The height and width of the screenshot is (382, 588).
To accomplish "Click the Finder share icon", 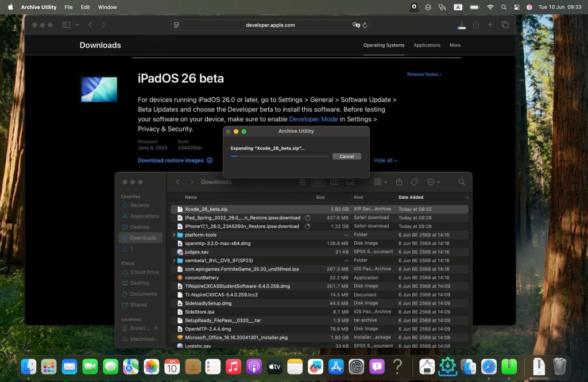I will point(399,182).
